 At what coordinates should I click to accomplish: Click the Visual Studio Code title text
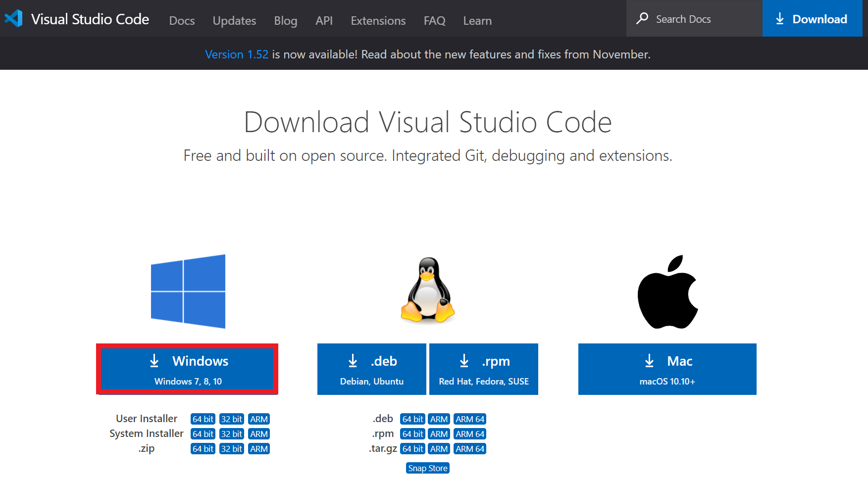[x=90, y=19]
